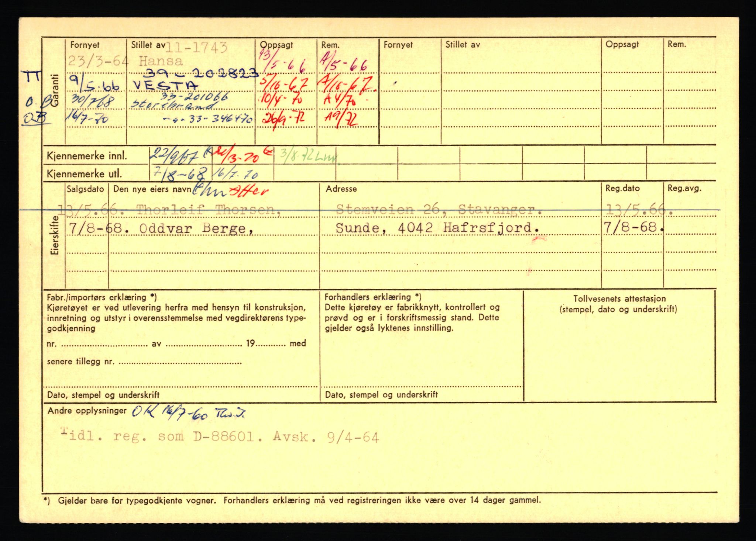Viewport: 756px width, 541px height.
Task: Click the red handwritten 'Atter' annotation
Action: tap(248, 191)
